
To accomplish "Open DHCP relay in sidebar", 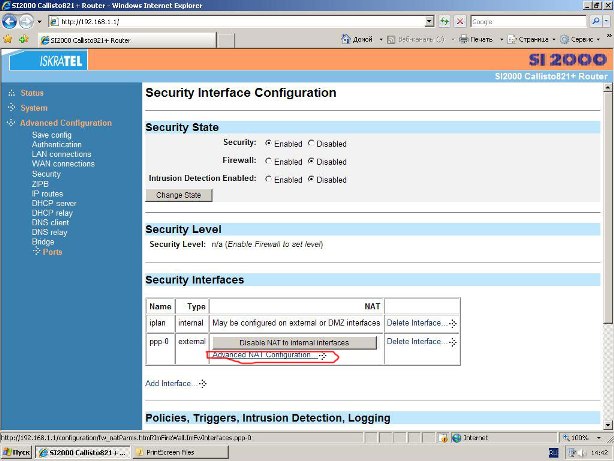I will (52, 213).
